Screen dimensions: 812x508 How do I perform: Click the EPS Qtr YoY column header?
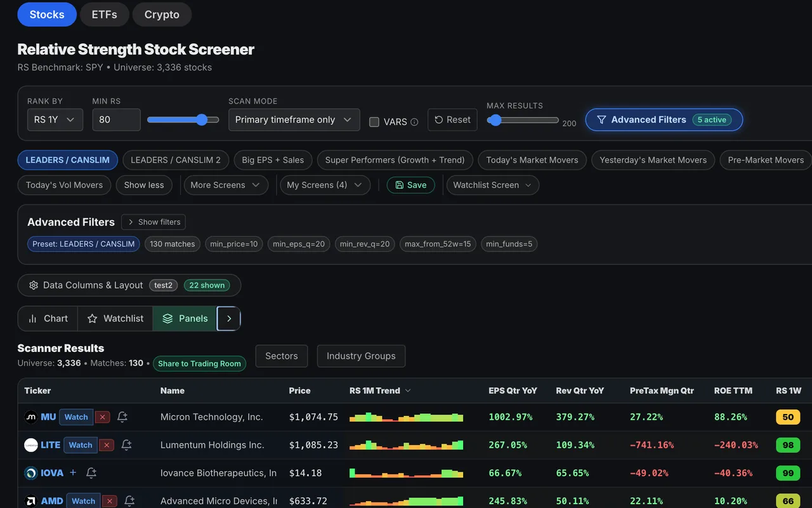point(513,391)
